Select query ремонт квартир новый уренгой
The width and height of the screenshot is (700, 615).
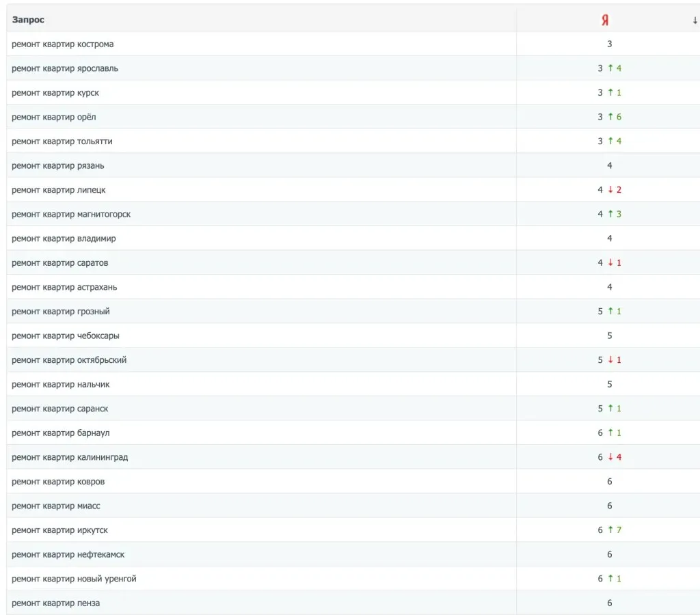coord(74,579)
